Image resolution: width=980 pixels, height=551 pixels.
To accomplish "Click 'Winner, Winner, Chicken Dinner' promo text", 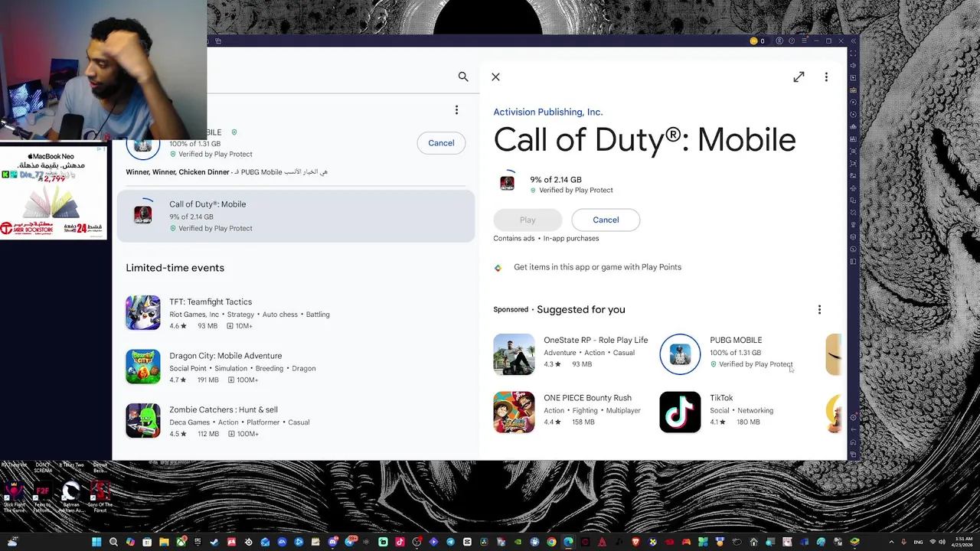I will (x=178, y=172).
